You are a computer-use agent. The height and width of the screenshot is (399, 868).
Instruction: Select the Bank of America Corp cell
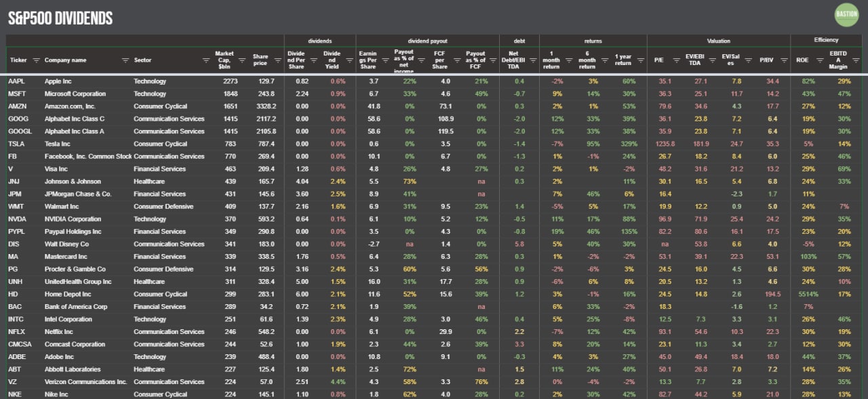click(76, 307)
